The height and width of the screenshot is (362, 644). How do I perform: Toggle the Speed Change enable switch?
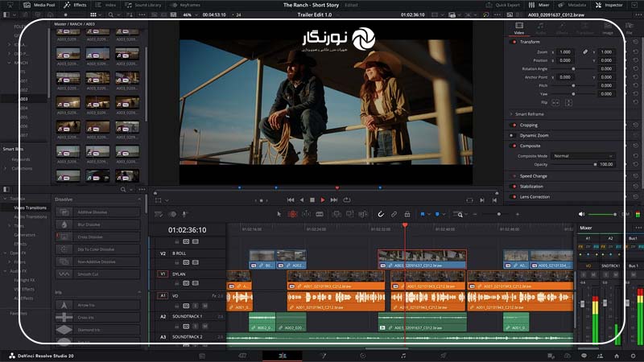(514, 176)
